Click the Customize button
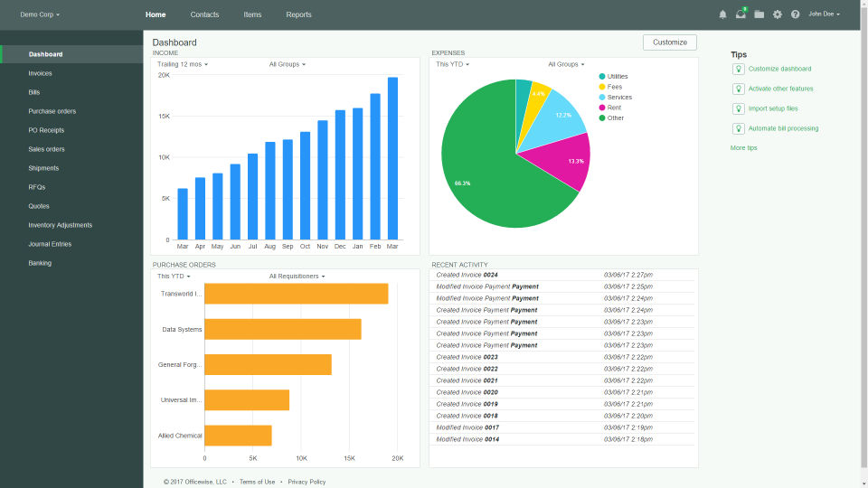 [670, 42]
